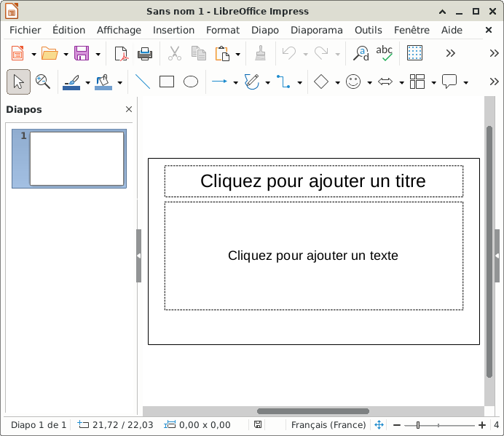504x436 pixels.
Task: Select the Block Arrows tool
Action: coord(385,82)
